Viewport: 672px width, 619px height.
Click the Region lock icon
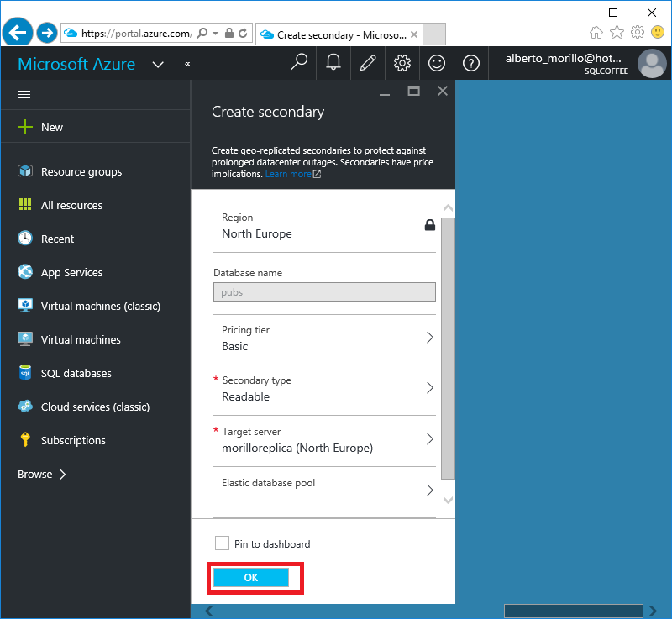430,225
